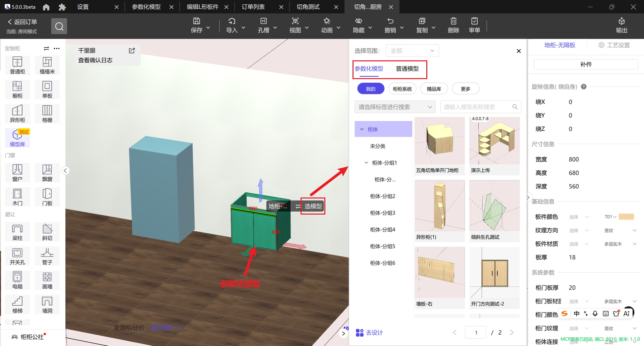Click the 选模型 button

(313, 206)
